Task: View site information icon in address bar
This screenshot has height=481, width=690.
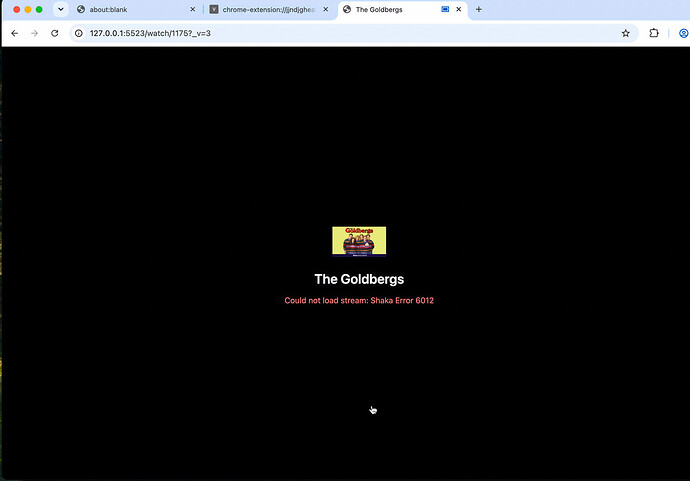Action: tap(79, 33)
